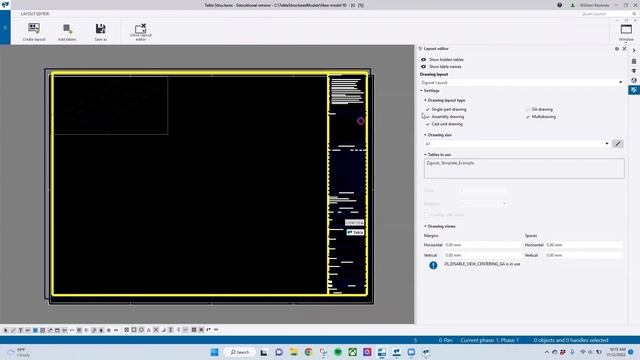Screen dimensions: 640x360
Task: Toggle Show hidden tables eye icon
Action: [x=423, y=60]
